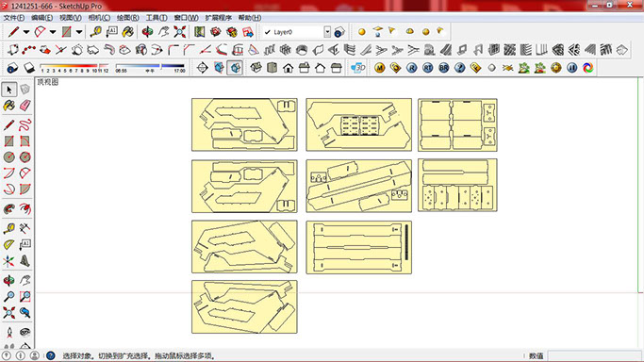644x362 pixels.
Task: Toggle section cuts display button
Action: pyautogui.click(x=235, y=68)
